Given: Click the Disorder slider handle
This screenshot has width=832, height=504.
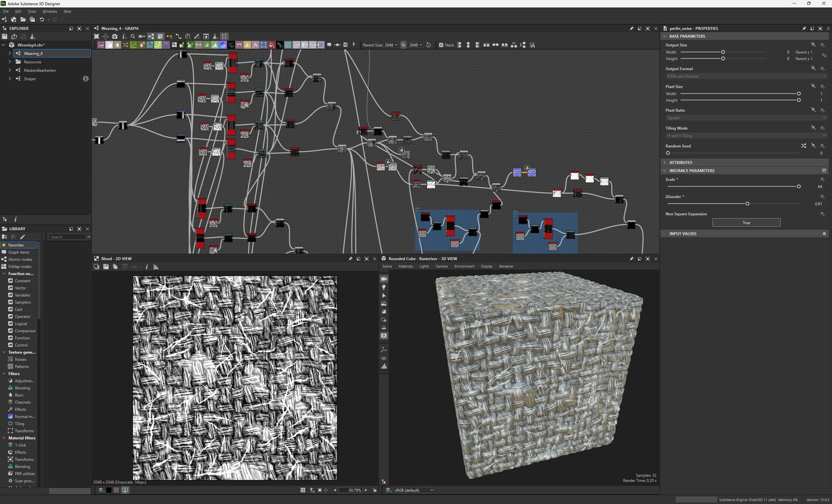Looking at the screenshot, I should point(747,204).
